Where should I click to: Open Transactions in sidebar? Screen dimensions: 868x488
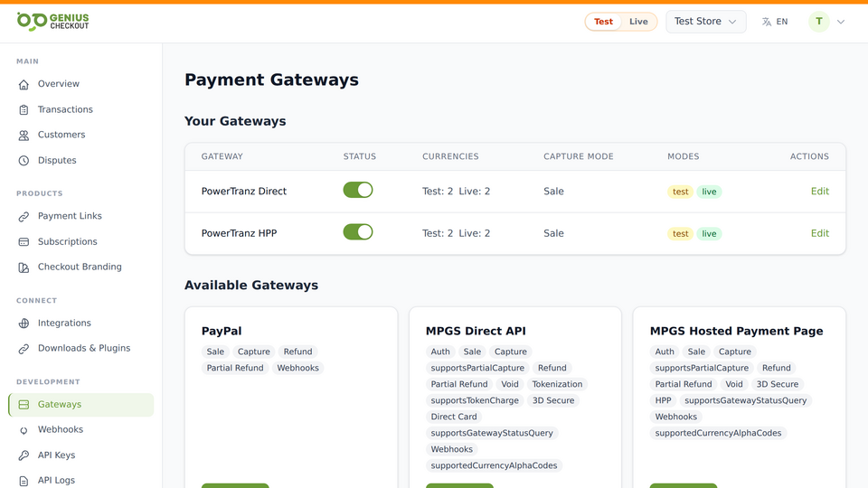(x=80, y=109)
